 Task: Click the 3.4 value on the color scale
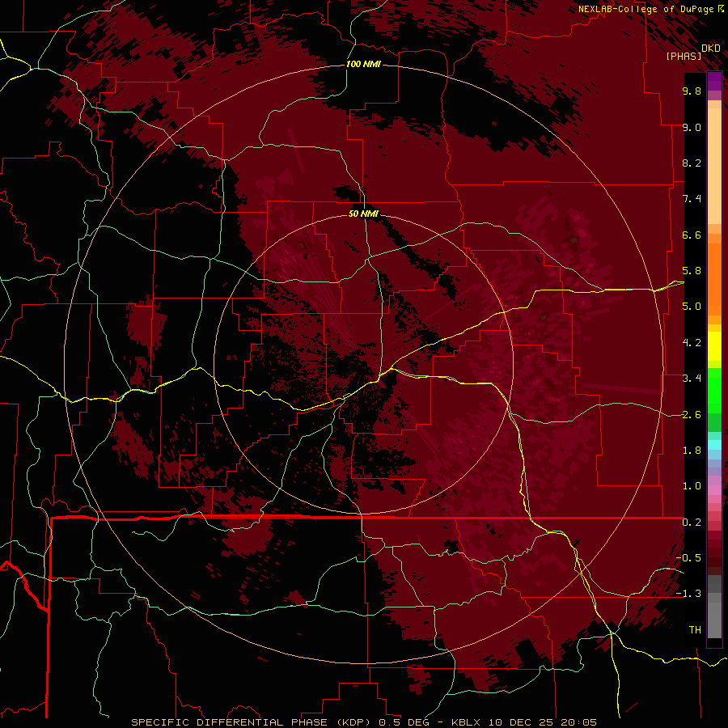(x=692, y=379)
